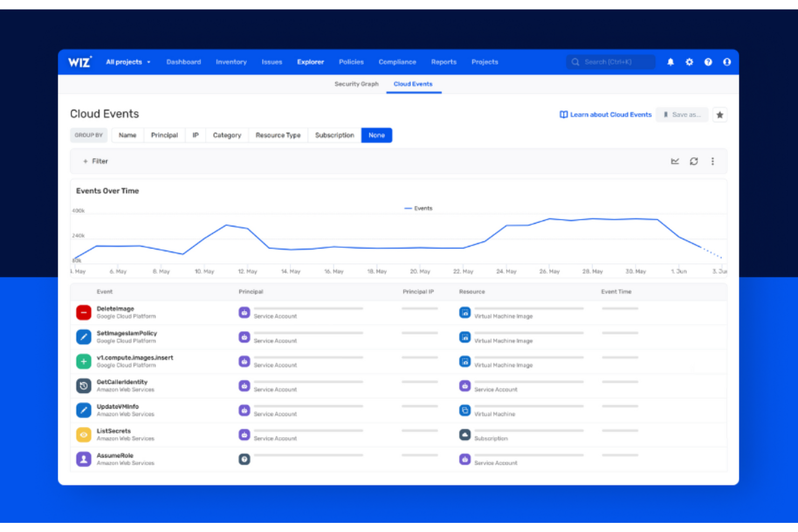Screen dimensions: 798x532
Task: Open the settings gear icon
Action: coord(689,62)
